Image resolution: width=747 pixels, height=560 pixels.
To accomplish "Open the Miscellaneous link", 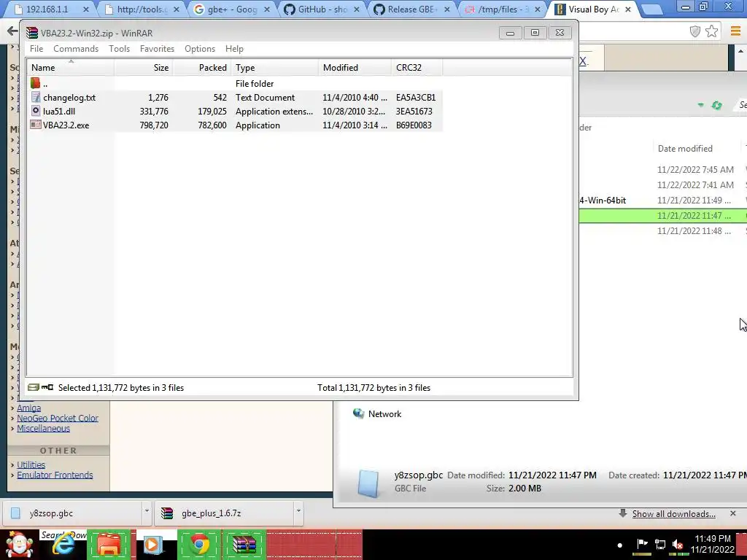I will (43, 428).
